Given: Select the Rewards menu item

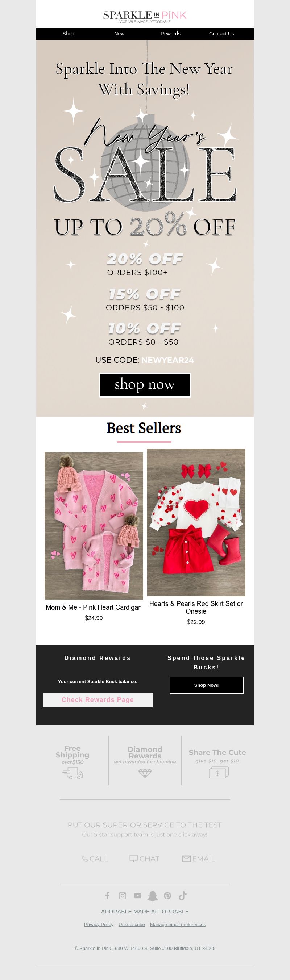Looking at the screenshot, I should [x=170, y=33].
